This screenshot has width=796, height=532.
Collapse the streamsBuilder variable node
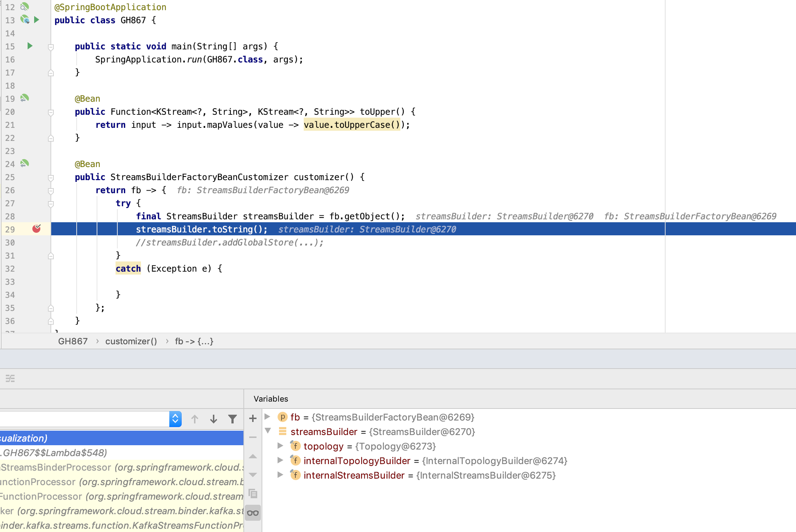(268, 431)
